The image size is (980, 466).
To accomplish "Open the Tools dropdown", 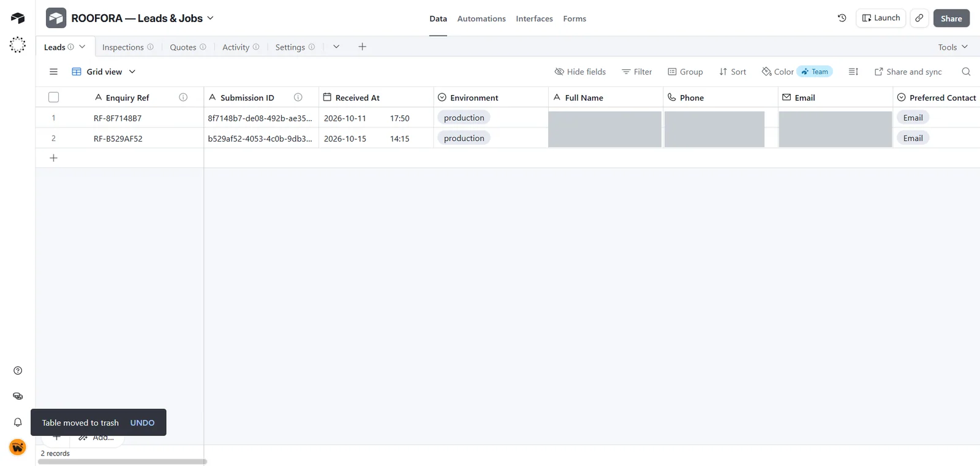I will [x=953, y=47].
